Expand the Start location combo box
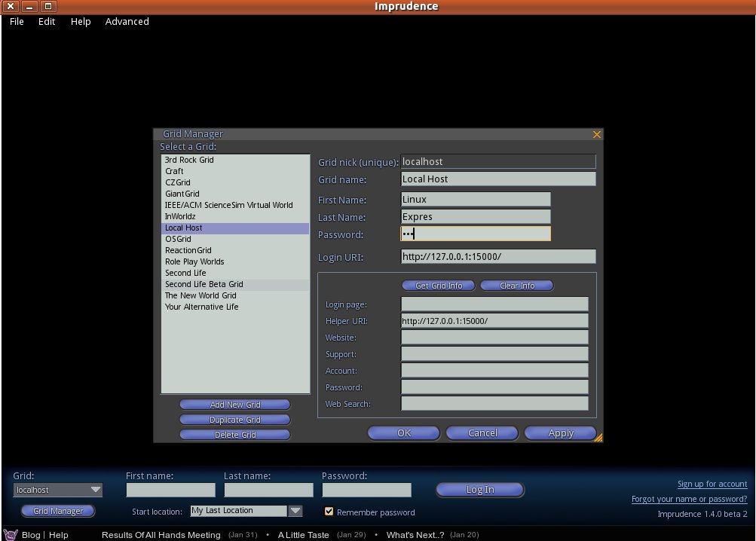Image resolution: width=756 pixels, height=541 pixels. (238, 511)
